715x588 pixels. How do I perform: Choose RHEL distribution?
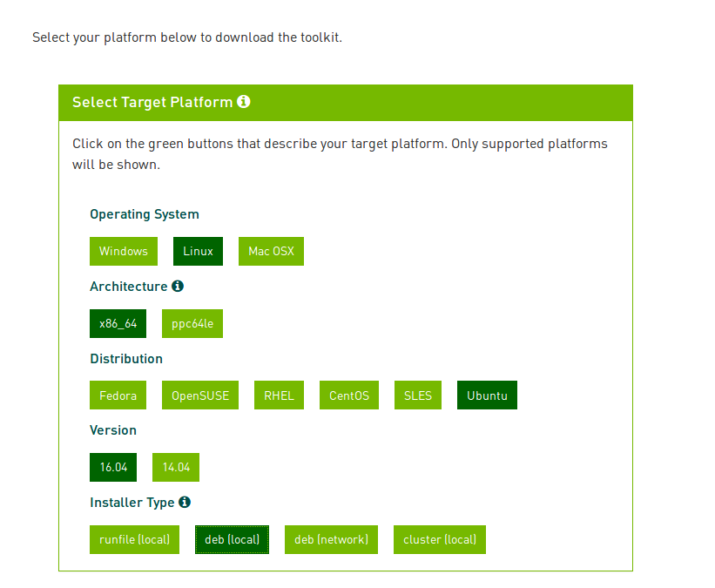click(x=279, y=395)
